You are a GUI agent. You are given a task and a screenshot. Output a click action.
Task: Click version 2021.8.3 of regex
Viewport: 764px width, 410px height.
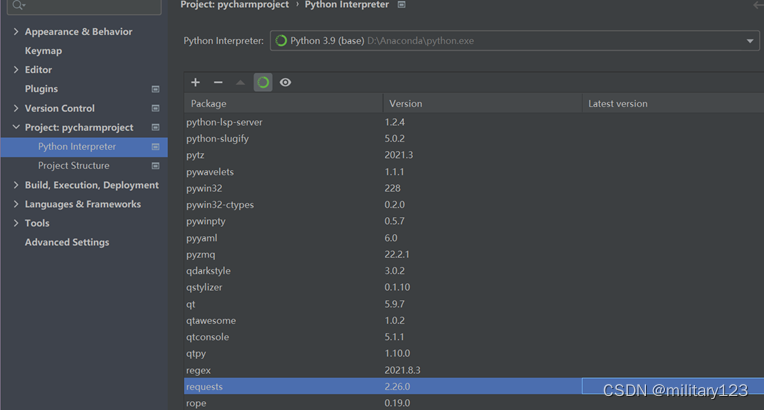[402, 371]
